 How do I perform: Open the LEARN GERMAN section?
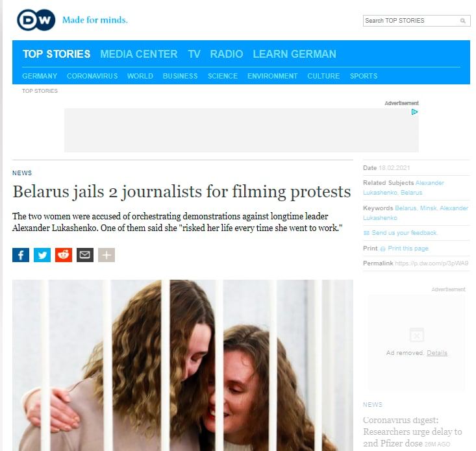294,54
